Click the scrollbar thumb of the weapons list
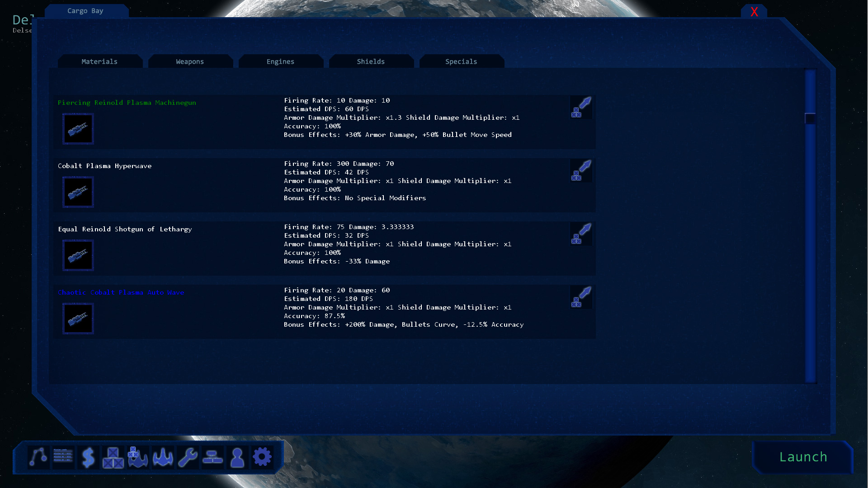This screenshot has width=868, height=488. point(810,118)
